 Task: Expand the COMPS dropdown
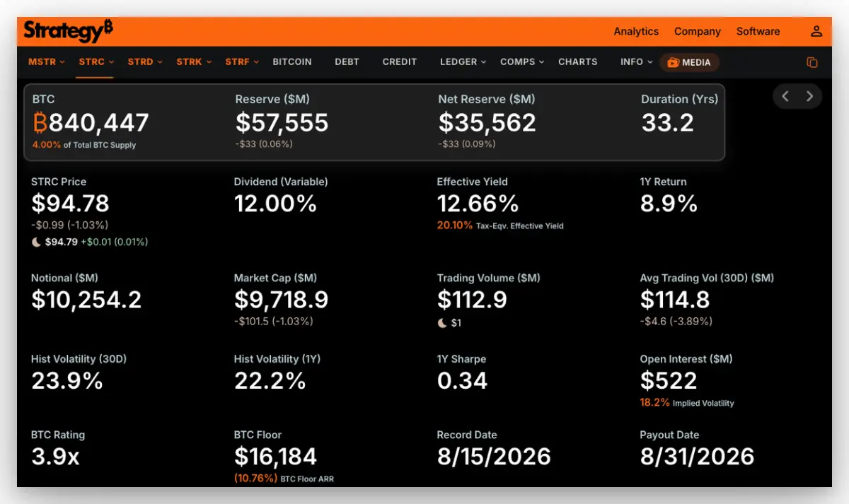pos(522,62)
